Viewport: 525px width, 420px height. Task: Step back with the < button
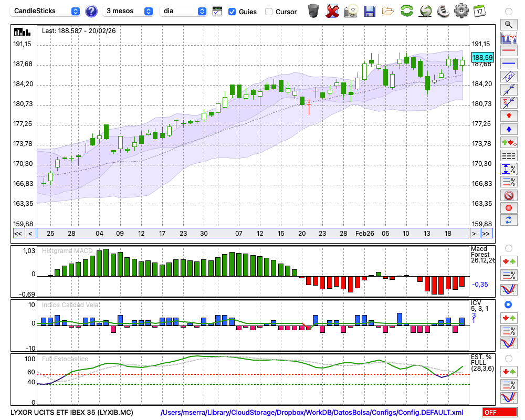[x=30, y=234]
